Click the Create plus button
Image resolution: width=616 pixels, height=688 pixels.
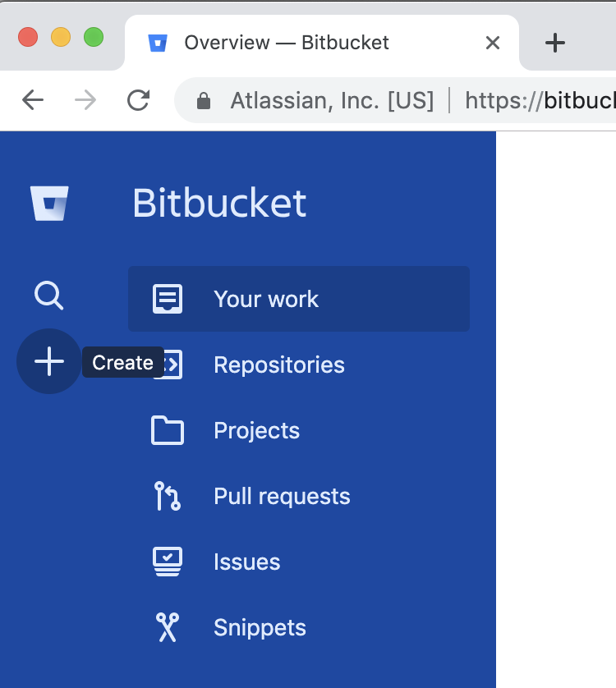[49, 361]
